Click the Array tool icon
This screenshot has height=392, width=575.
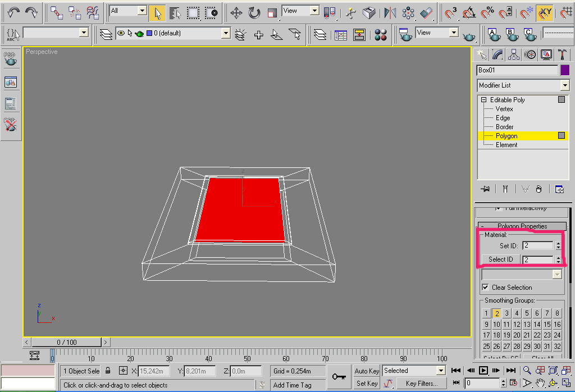click(408, 13)
